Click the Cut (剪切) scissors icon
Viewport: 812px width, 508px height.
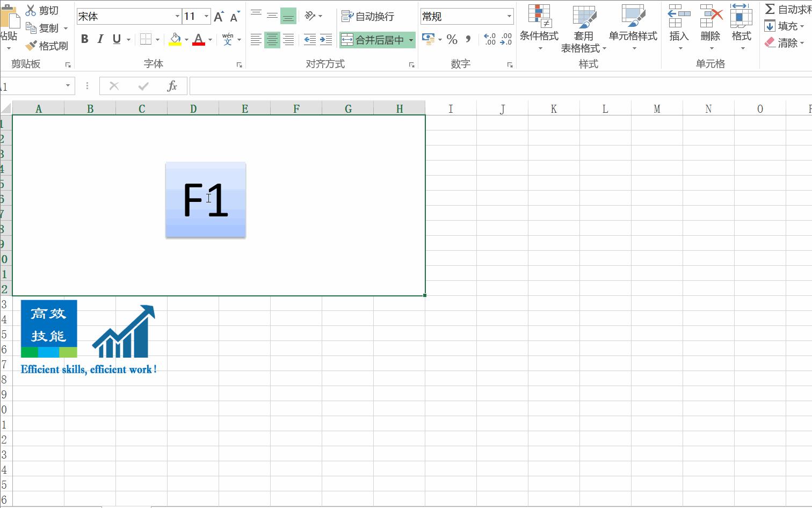coord(31,10)
